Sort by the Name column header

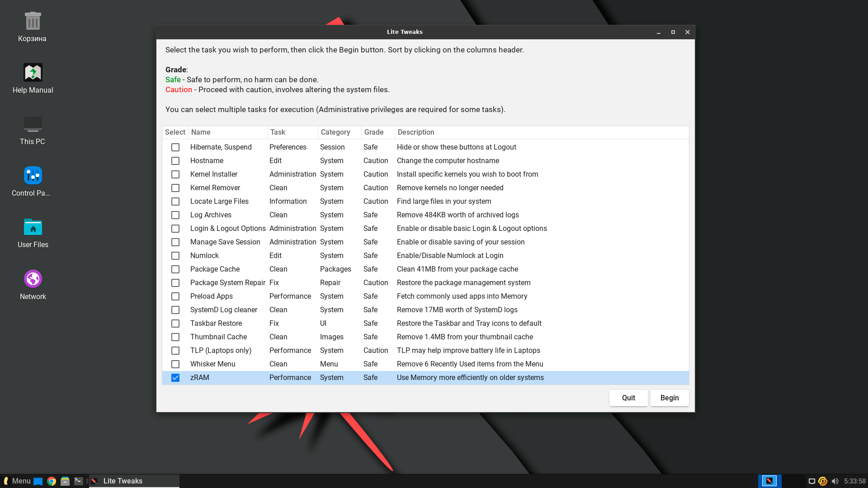201,132
